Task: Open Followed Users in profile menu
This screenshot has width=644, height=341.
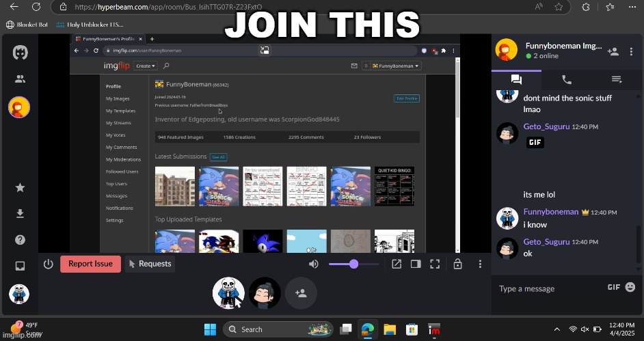Action: click(x=122, y=172)
